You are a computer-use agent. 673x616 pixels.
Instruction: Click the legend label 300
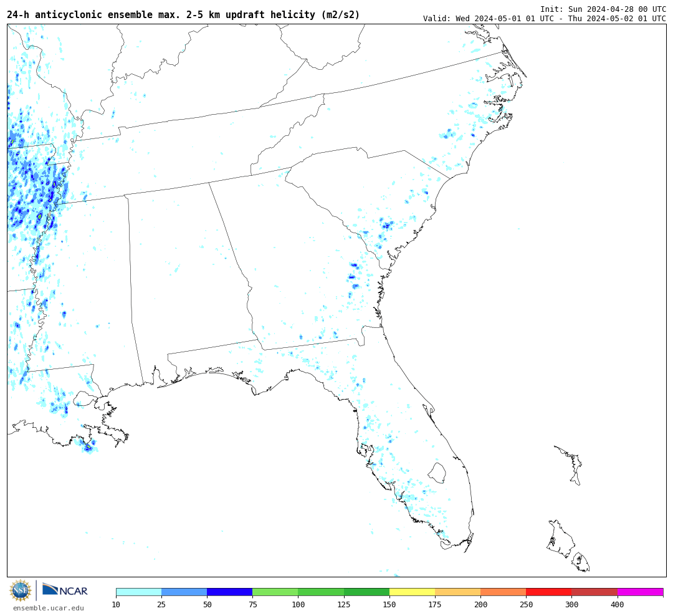pyautogui.click(x=571, y=605)
